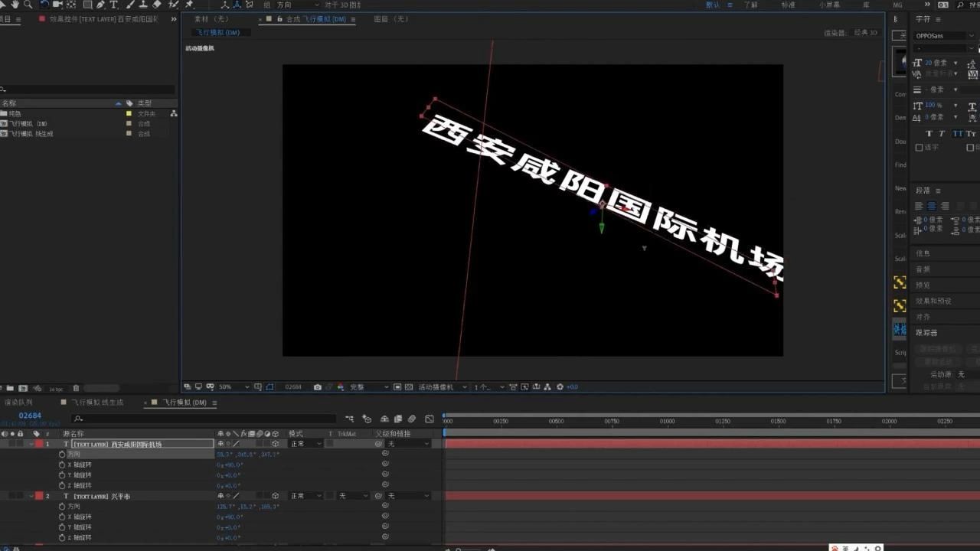Open the 效果和预设 panel
This screenshot has height=551, width=980.
[x=933, y=301]
